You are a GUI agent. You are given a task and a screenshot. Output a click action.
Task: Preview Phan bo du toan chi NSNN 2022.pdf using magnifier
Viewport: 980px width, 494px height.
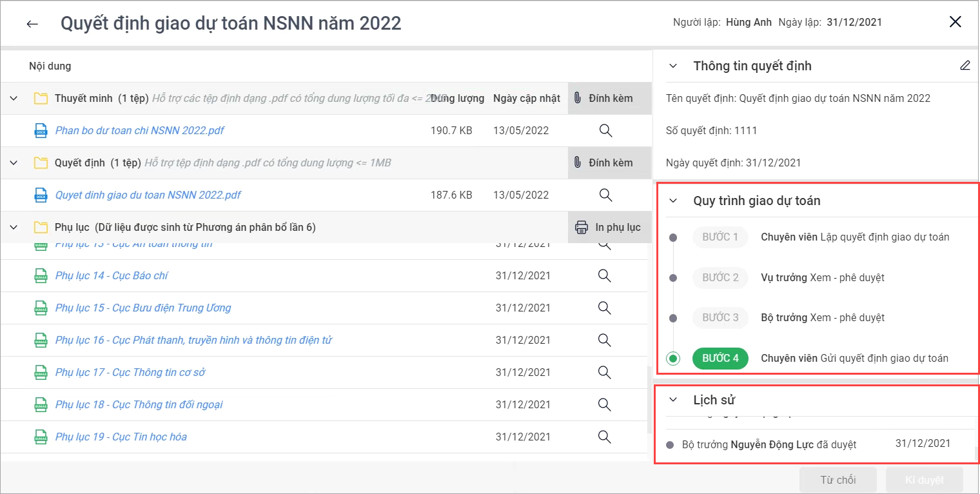coord(605,130)
